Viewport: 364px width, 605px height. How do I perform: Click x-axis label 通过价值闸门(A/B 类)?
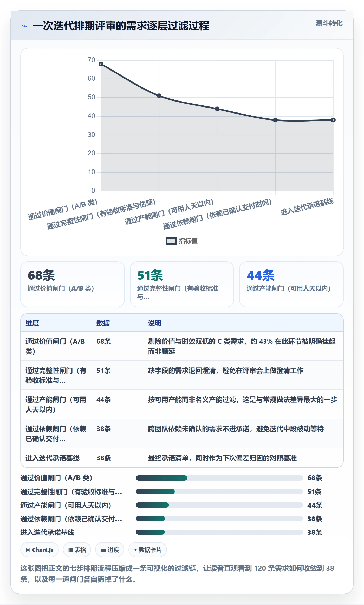(x=63, y=210)
